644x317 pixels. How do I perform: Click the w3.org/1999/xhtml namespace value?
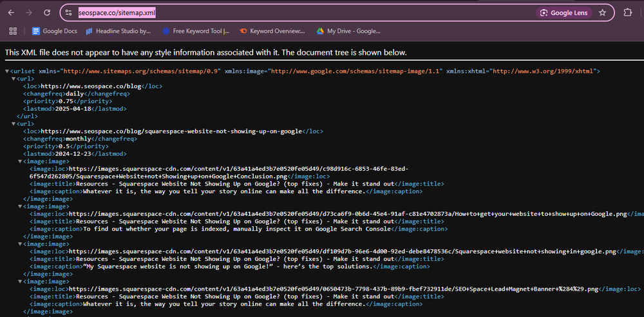coord(542,72)
